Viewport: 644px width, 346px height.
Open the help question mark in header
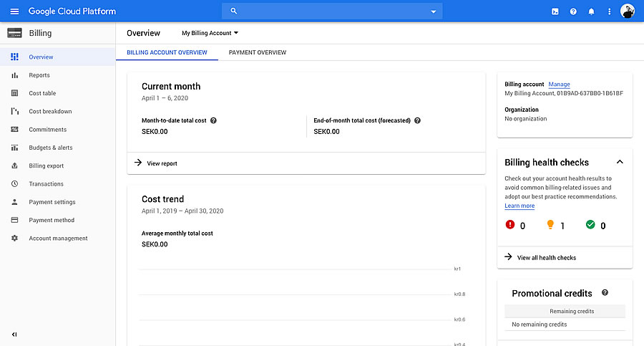(573, 11)
